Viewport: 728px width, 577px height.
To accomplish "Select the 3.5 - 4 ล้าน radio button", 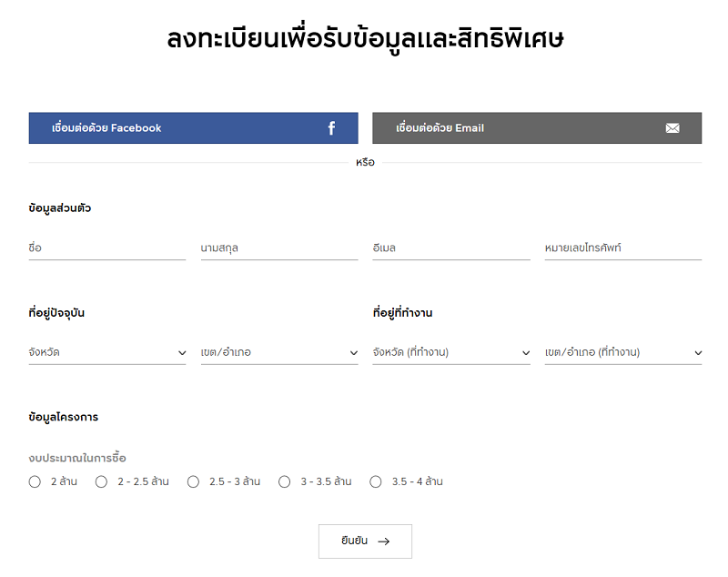I will 376,481.
